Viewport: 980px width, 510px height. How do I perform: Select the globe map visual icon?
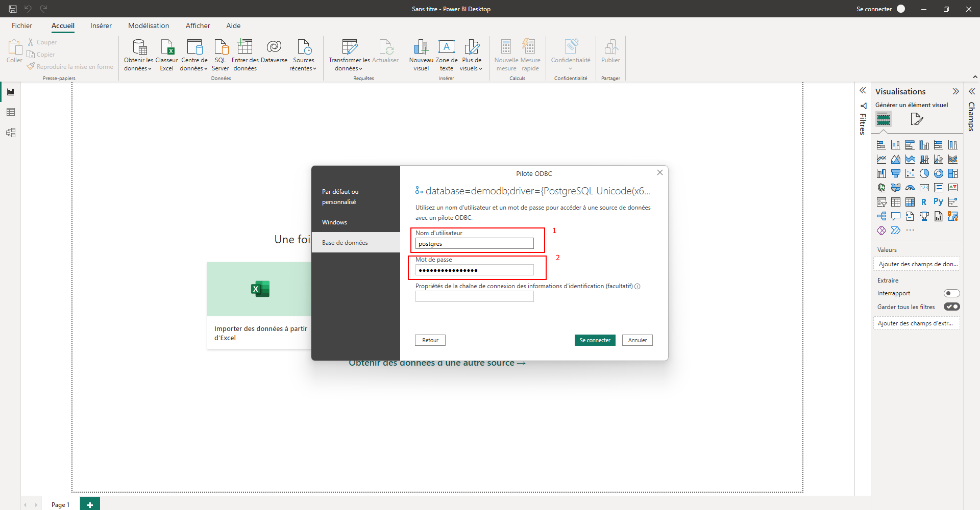tap(881, 188)
